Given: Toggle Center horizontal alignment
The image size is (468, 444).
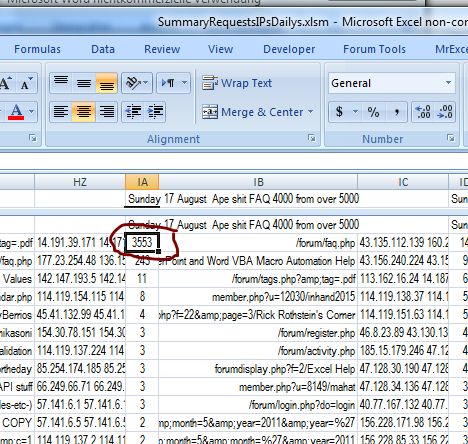Looking at the screenshot, I should coord(84,112).
